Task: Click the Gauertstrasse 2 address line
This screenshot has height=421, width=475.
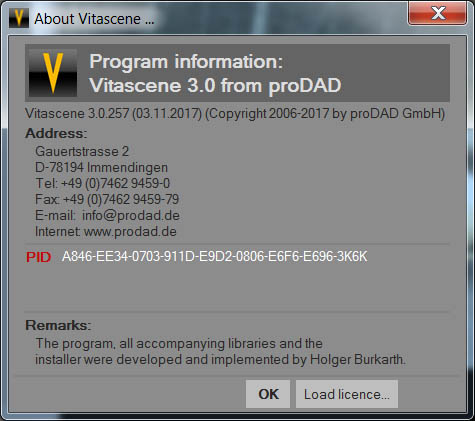Action: (82, 151)
